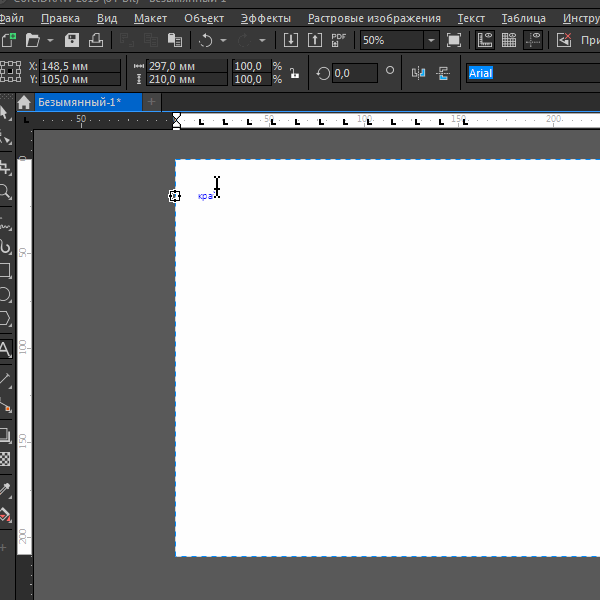The height and width of the screenshot is (600, 600).
Task: Open the Undo history dropdown arrow
Action: pyautogui.click(x=223, y=40)
